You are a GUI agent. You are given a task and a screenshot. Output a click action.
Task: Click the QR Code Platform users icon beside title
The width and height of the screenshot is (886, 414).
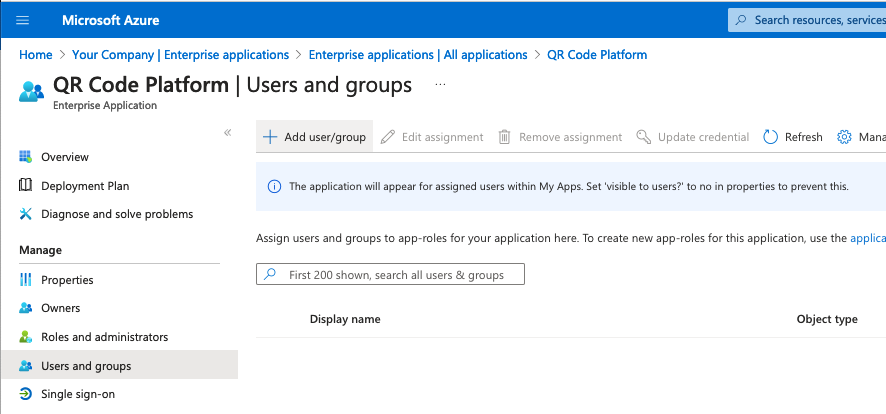point(31,91)
